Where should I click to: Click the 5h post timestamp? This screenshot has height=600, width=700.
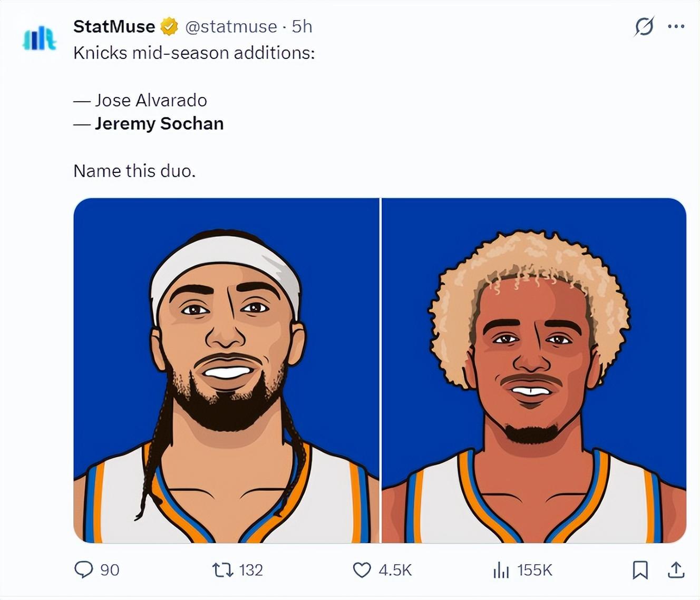(x=302, y=26)
